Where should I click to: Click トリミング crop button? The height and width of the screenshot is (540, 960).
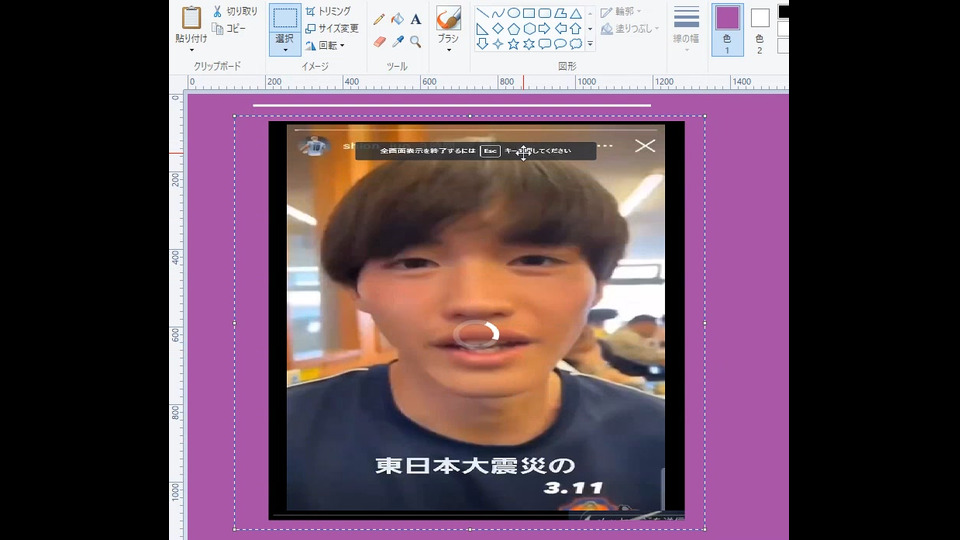click(x=328, y=11)
